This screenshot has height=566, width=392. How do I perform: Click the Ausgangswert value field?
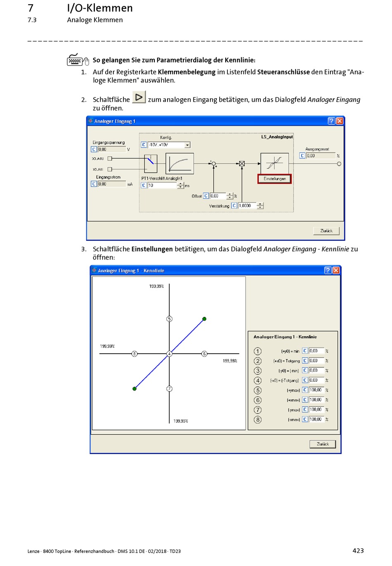(320, 156)
